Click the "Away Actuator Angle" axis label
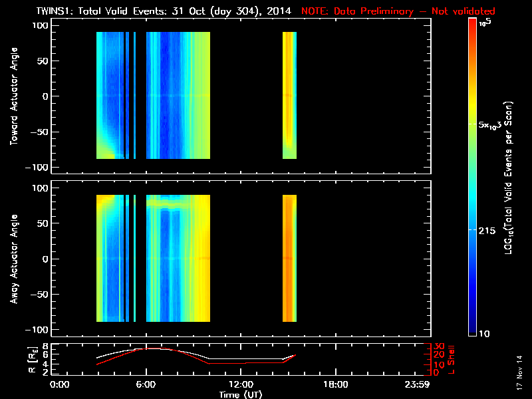This screenshot has height=399, width=532. [13, 259]
